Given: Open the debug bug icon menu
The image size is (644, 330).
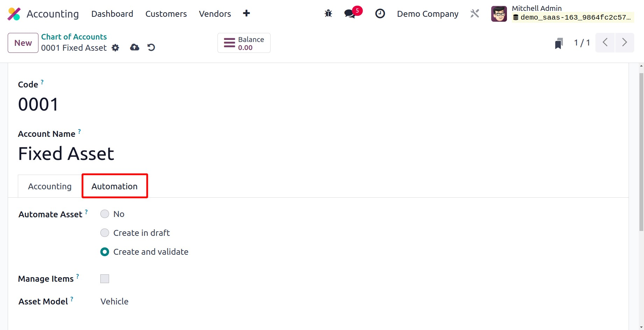Looking at the screenshot, I should [328, 14].
